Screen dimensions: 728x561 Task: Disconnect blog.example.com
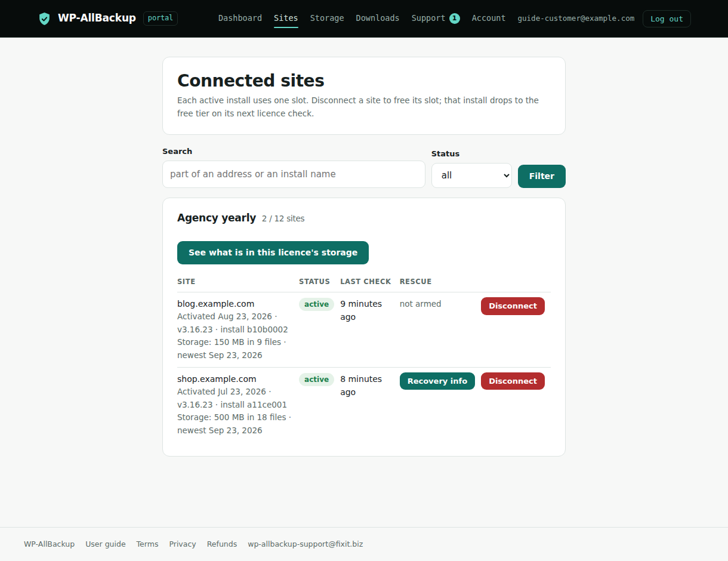[x=513, y=306]
